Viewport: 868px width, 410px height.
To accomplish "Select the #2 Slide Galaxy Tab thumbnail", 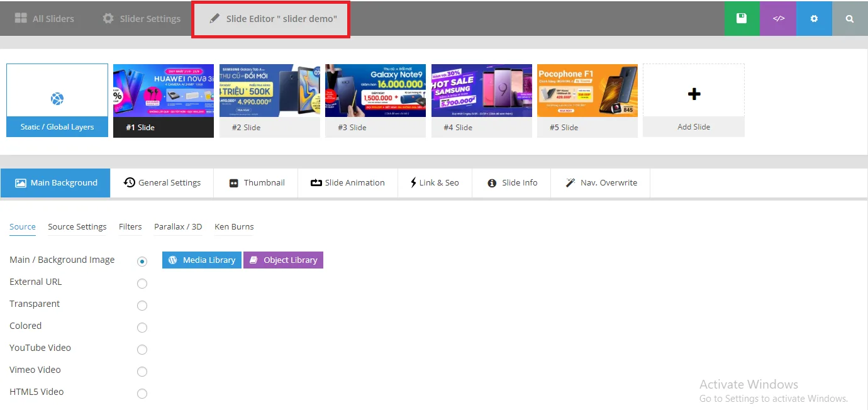I will click(269, 100).
